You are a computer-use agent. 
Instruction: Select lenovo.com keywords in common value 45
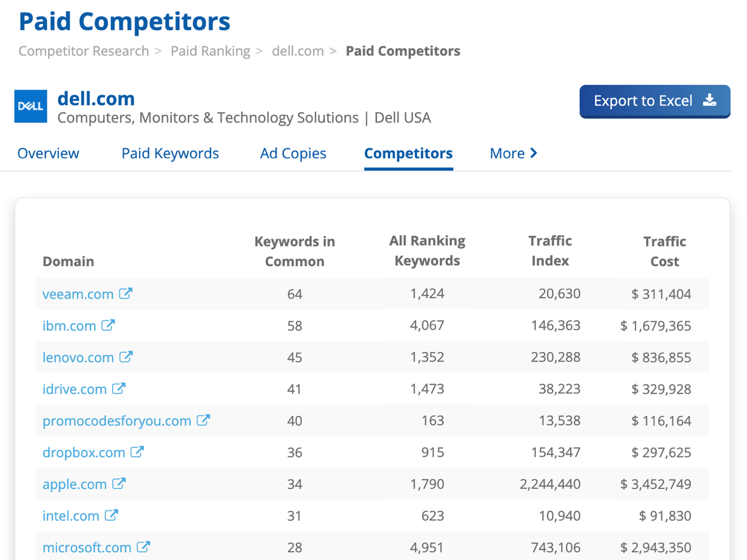(x=295, y=357)
